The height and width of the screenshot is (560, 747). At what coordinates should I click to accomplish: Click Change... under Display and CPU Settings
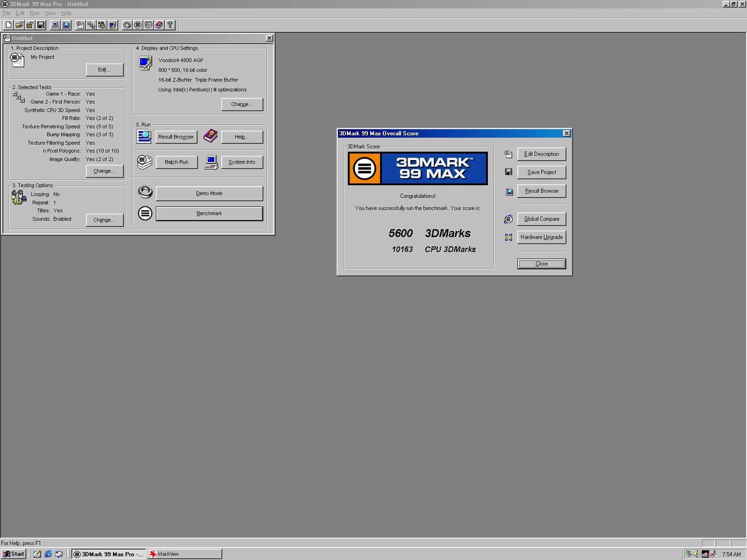242,104
